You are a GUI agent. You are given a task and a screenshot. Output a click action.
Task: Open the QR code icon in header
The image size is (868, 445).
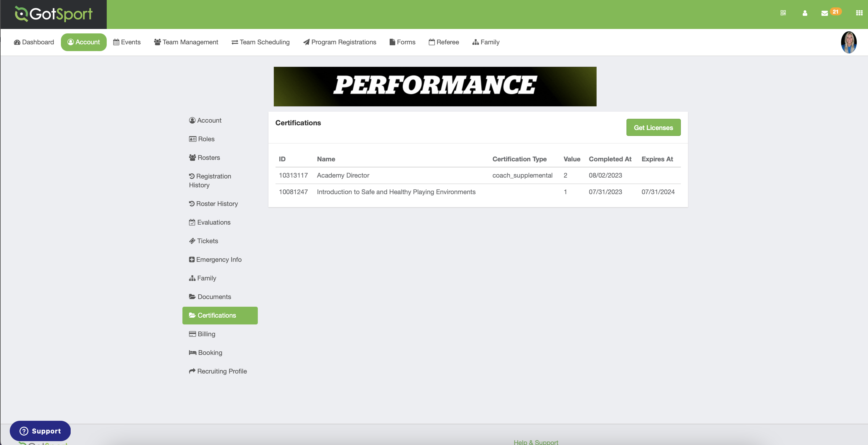783,13
